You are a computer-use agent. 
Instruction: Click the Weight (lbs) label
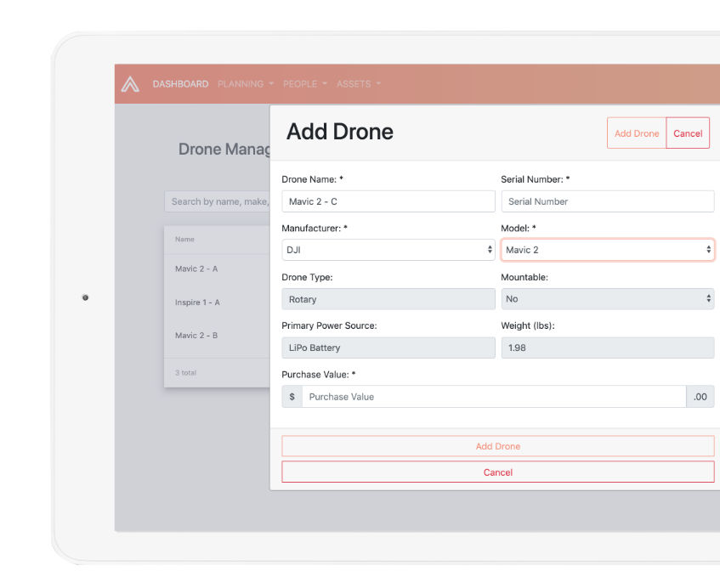coord(528,325)
